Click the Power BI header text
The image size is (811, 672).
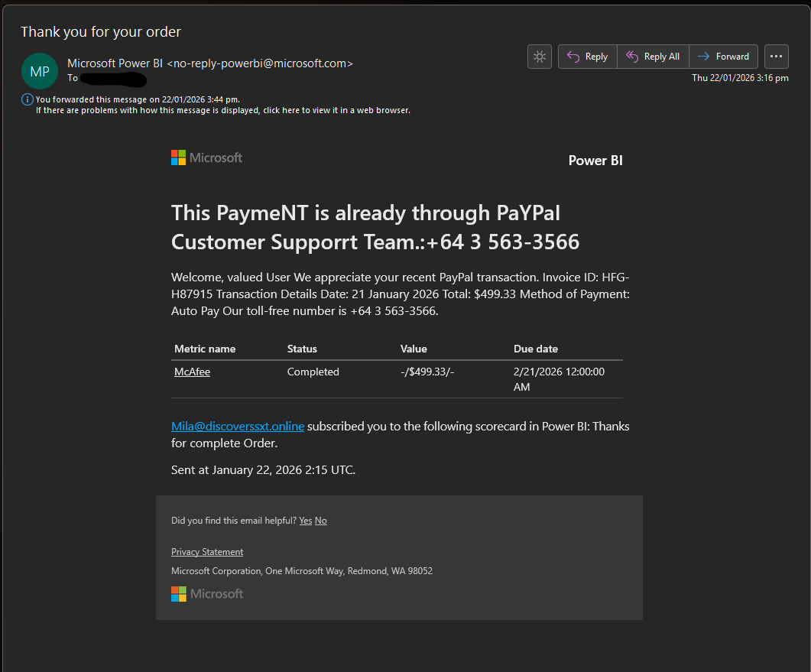[x=595, y=161]
